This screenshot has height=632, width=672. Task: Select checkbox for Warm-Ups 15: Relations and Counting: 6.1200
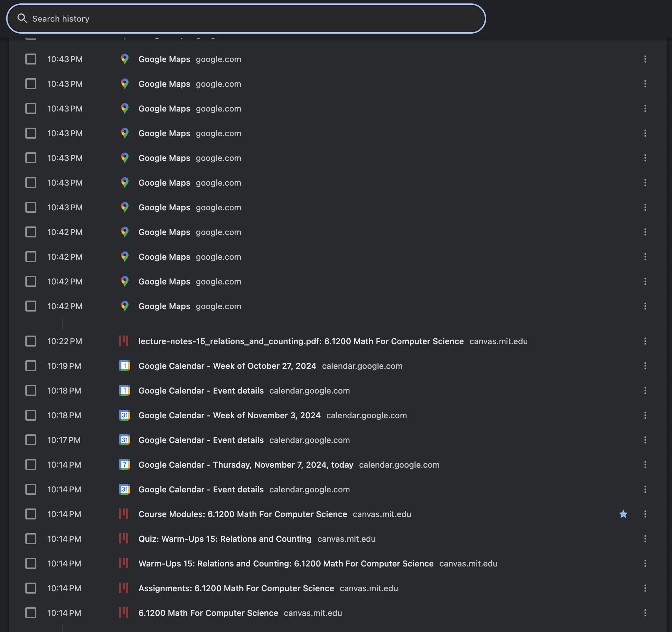click(x=31, y=563)
